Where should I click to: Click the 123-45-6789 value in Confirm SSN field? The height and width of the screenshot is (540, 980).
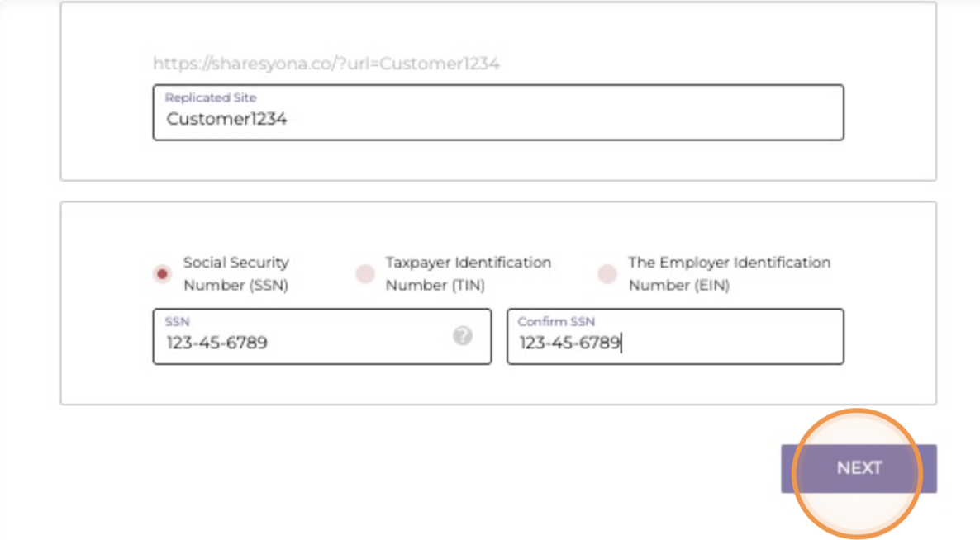click(569, 343)
